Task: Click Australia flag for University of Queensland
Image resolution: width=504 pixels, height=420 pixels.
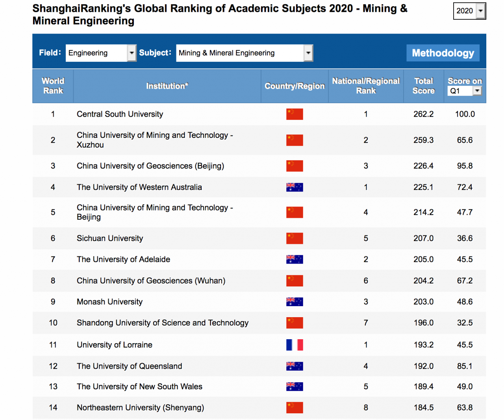Action: point(295,366)
